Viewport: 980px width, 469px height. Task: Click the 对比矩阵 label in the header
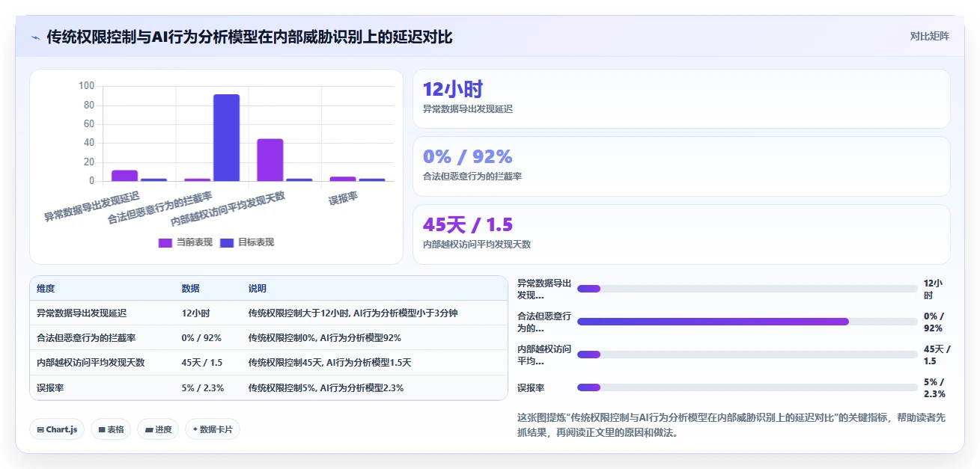[929, 36]
